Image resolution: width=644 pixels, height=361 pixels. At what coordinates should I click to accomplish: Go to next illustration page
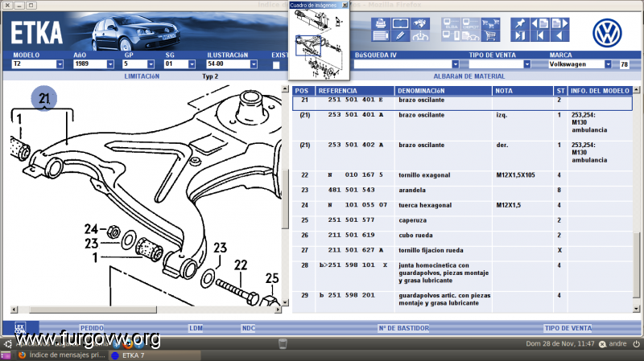click(x=559, y=23)
